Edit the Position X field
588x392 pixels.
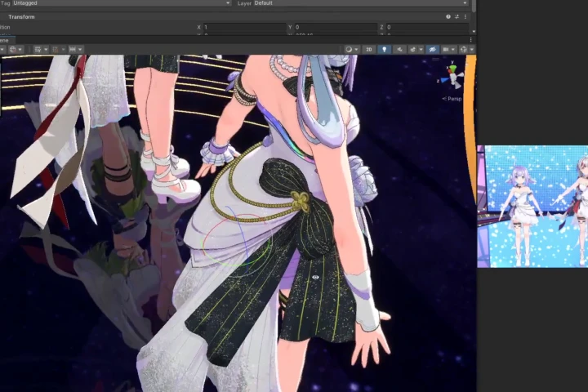pyautogui.click(x=244, y=27)
